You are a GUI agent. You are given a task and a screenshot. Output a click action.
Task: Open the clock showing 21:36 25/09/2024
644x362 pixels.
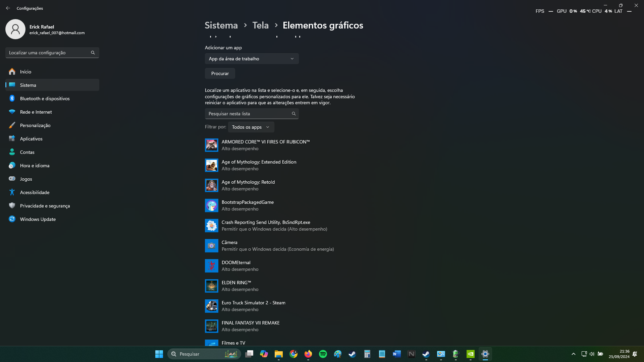619,354
